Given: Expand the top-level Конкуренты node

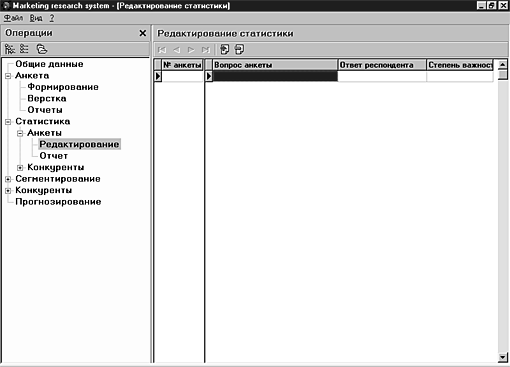Looking at the screenshot, I should (8, 191).
